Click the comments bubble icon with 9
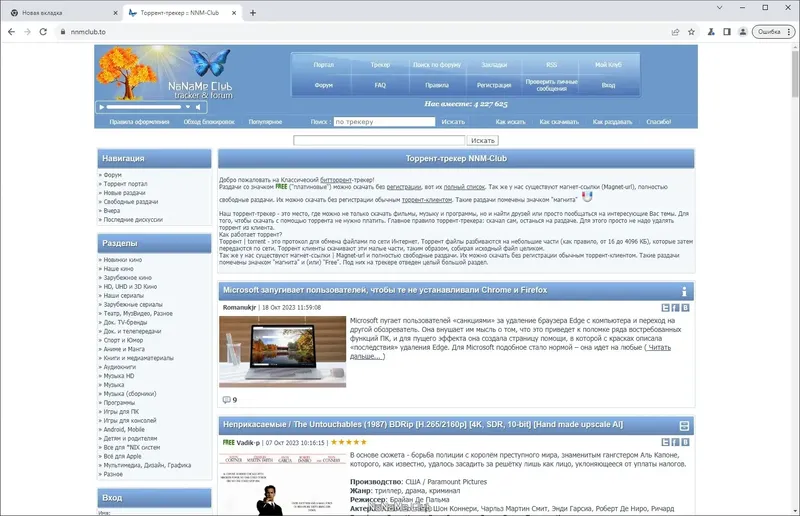Viewport: 800px width, 516px height. click(x=227, y=400)
